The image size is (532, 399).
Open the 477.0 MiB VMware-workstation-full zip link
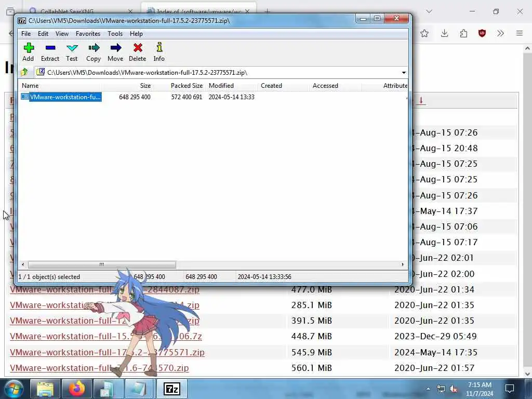[104, 289]
